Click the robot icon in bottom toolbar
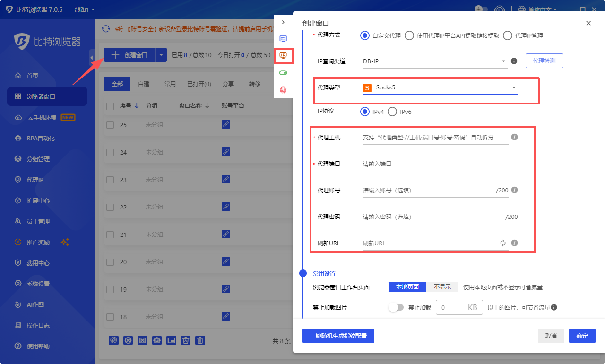Viewport: 605px width, 364px height. coord(157,340)
